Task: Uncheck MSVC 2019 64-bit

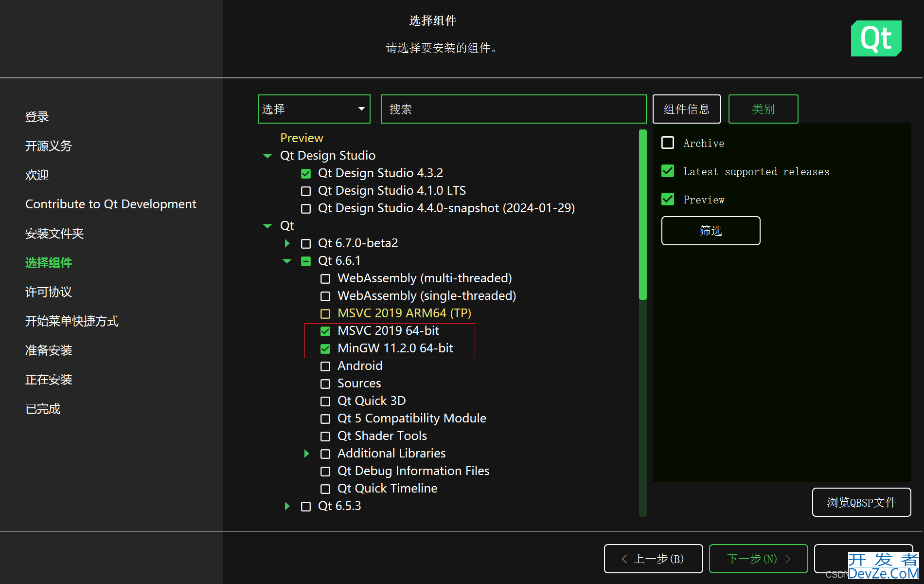Action: click(325, 331)
